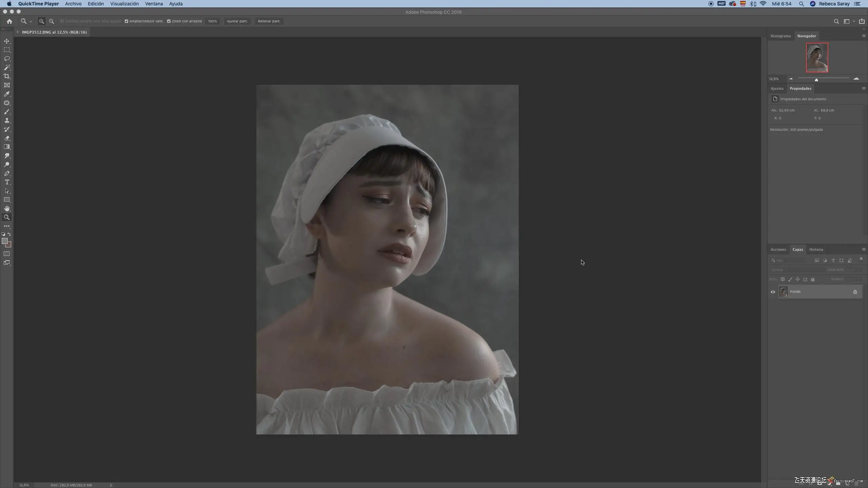Click the Rellenar pant. button

269,21
